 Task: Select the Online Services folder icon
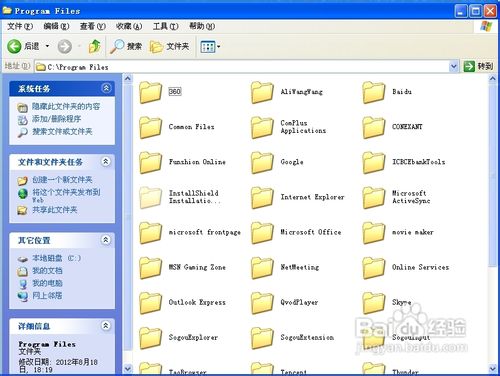point(374,268)
